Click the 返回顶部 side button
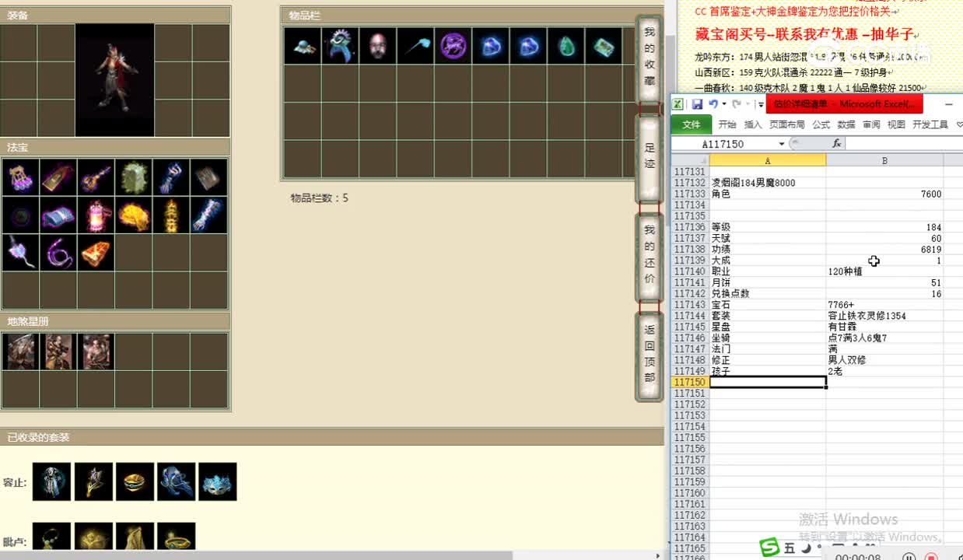The width and height of the screenshot is (963, 560). click(650, 357)
